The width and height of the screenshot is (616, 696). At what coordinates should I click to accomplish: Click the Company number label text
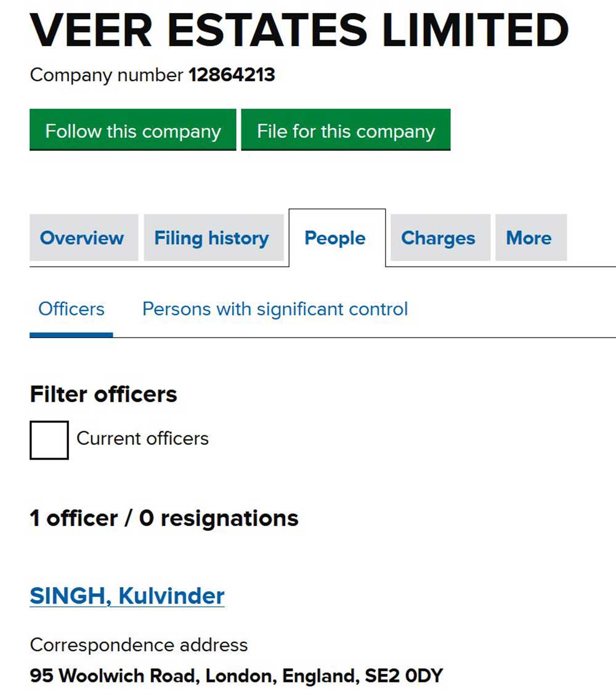[x=107, y=75]
